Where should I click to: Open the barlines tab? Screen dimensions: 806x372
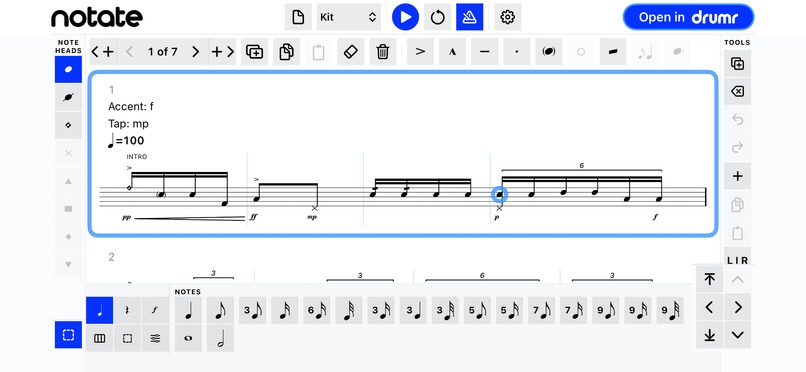[99, 338]
